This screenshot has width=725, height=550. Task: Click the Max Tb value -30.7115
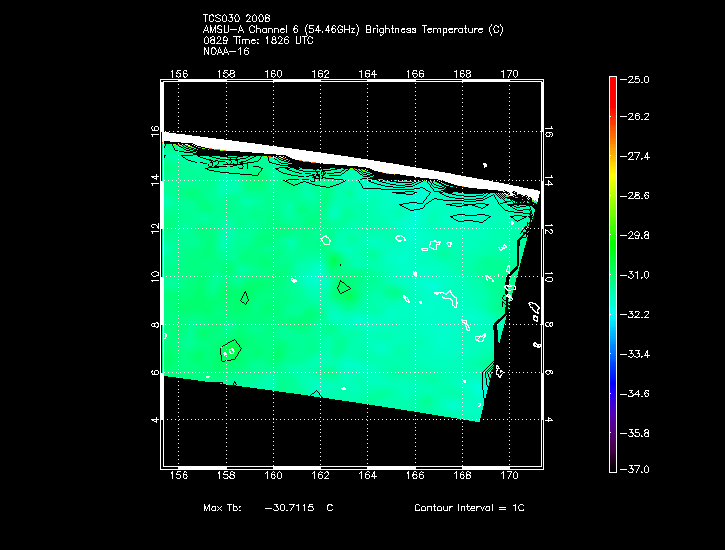coord(290,508)
